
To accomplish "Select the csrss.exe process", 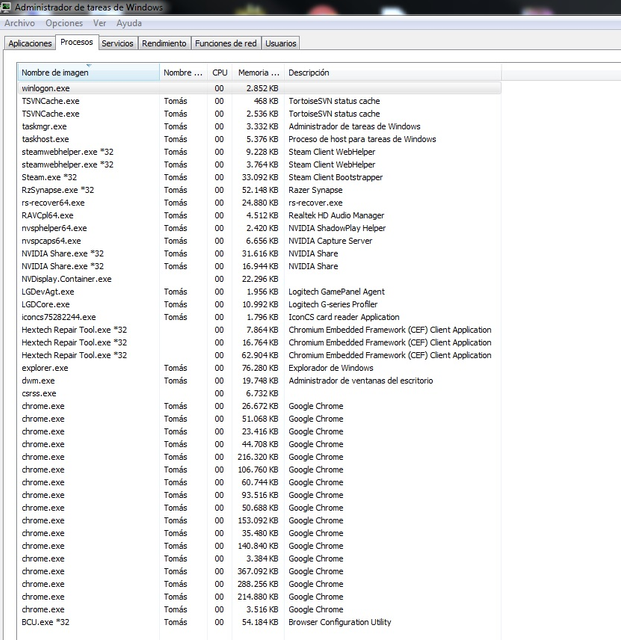I will pos(260,393).
